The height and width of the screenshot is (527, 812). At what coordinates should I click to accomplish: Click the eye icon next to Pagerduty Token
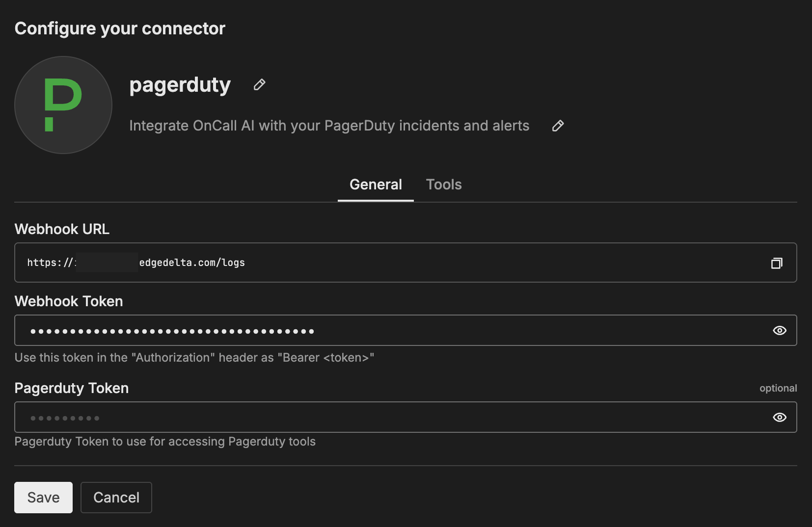pyautogui.click(x=779, y=417)
